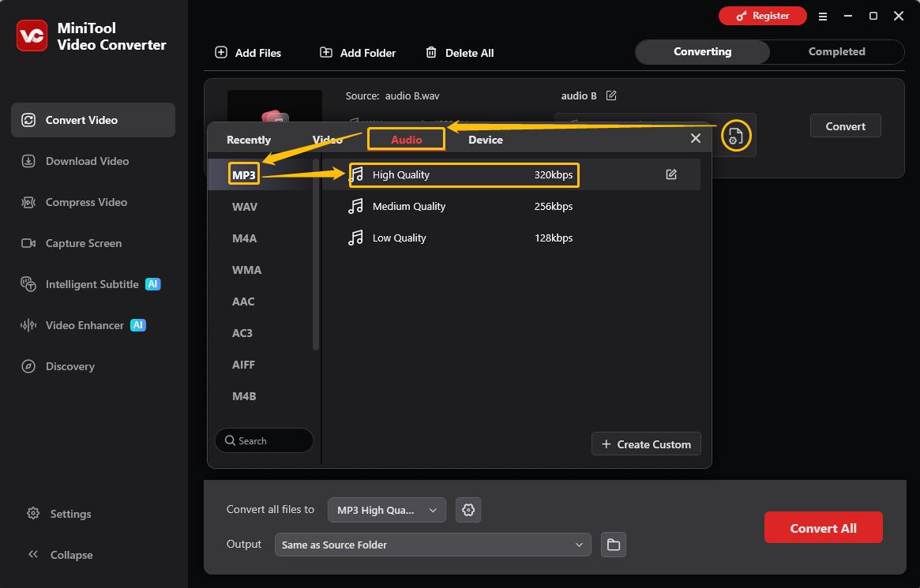The height and width of the screenshot is (588, 920).
Task: Click Add Folder in the toolbar
Action: point(357,53)
